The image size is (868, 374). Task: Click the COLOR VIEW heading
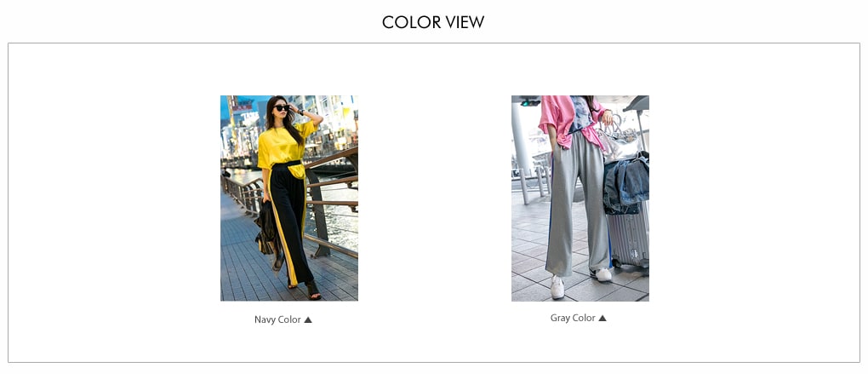[x=433, y=22]
